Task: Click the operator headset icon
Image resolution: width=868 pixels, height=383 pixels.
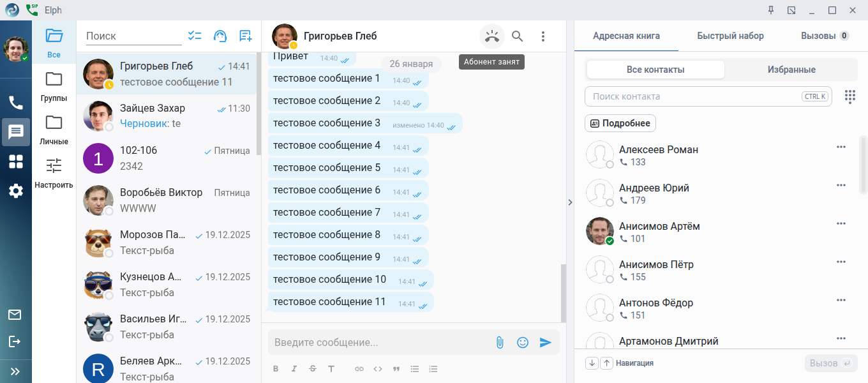Action: [220, 36]
